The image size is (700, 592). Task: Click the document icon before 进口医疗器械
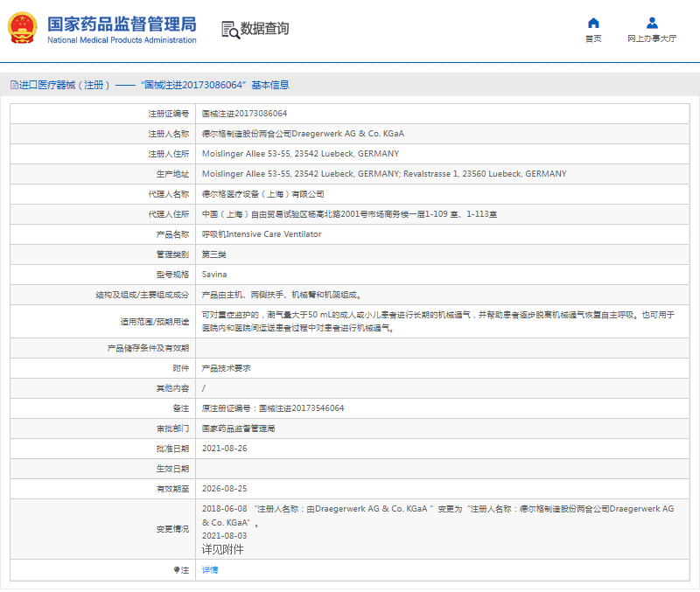(13, 85)
